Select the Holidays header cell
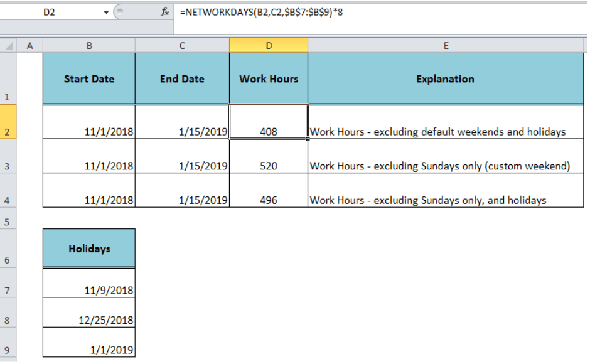This screenshot has height=364, width=590. click(x=88, y=249)
